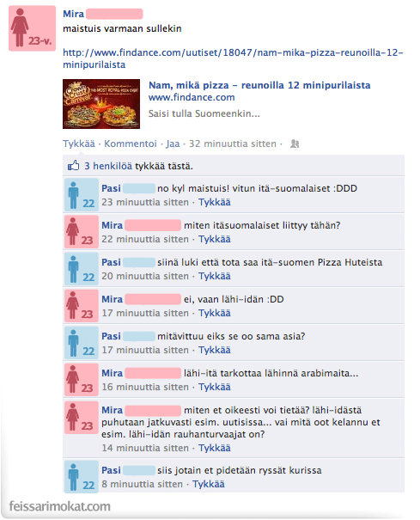Click the friends audience icon after the timestamp

click(295, 144)
